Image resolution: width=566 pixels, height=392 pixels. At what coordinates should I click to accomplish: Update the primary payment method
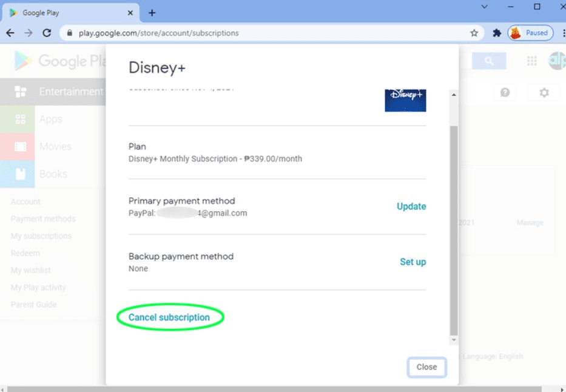tap(411, 206)
